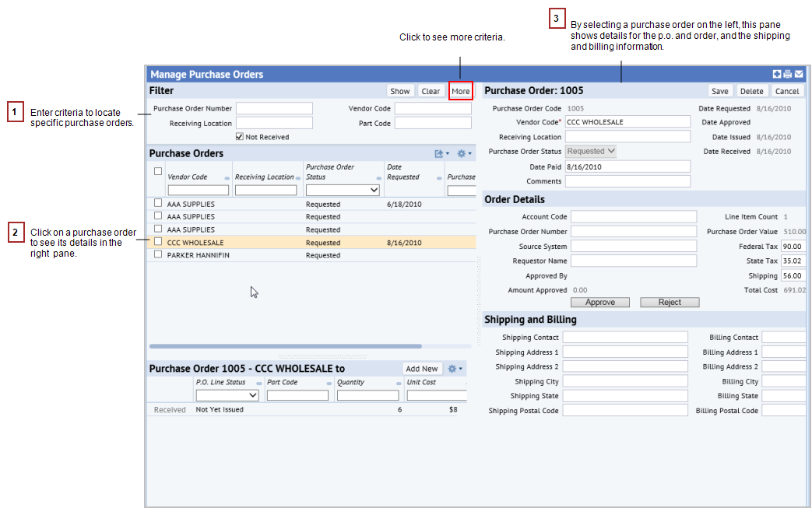The width and height of the screenshot is (812, 508).
Task: Click the add/plus icon in title bar
Action: [x=776, y=74]
